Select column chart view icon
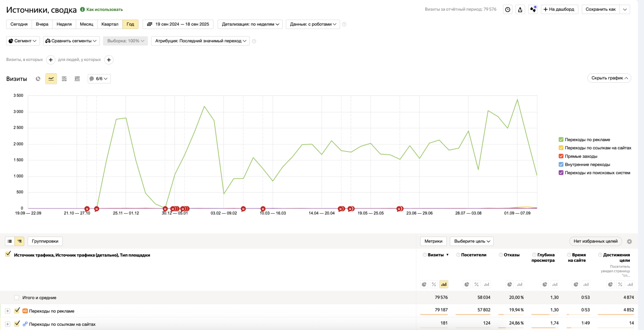Screen dimensions: 644x330 click(77, 79)
